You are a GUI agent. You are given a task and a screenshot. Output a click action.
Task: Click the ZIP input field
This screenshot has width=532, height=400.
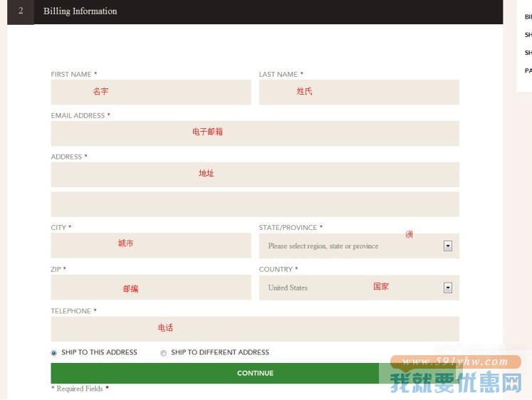151,288
